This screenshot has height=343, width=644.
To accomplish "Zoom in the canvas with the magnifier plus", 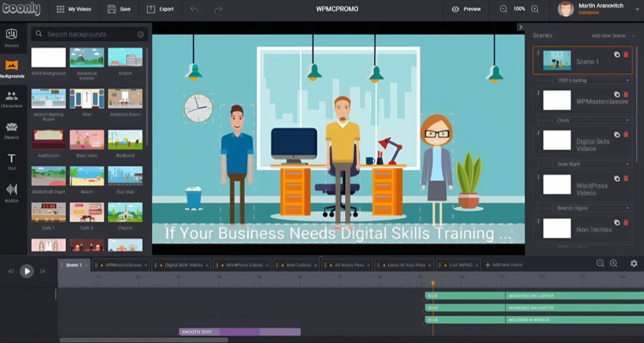I will click(x=535, y=9).
